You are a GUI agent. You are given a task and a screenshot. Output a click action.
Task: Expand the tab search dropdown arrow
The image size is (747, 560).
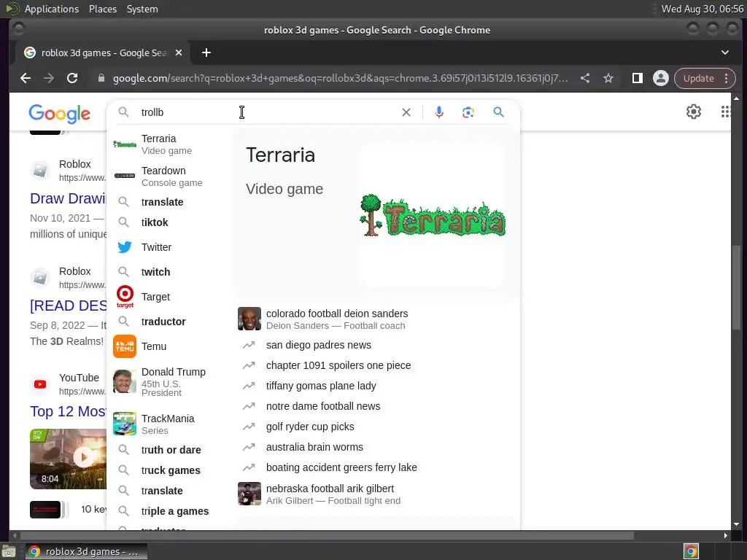coord(725,52)
